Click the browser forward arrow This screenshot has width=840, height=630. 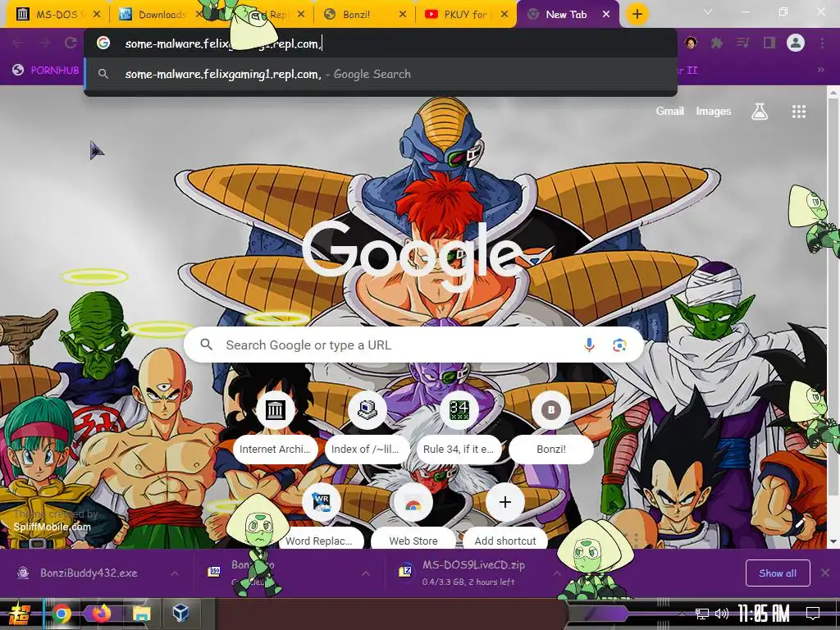click(44, 43)
